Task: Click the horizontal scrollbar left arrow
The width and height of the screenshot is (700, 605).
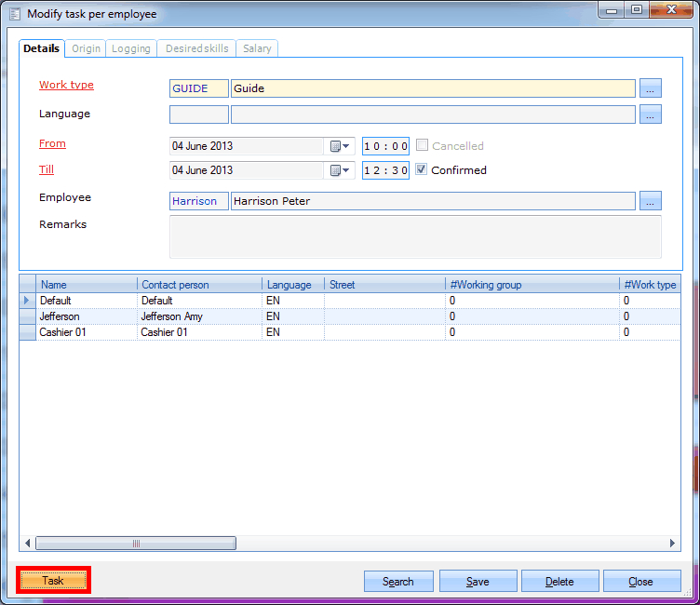Action: coord(28,543)
